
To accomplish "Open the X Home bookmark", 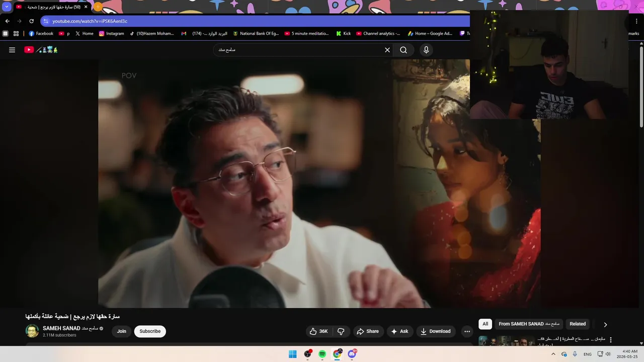I will [84, 34].
